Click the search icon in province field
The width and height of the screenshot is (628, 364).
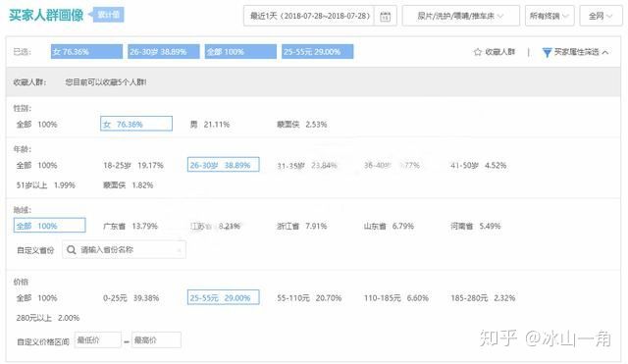[72, 250]
